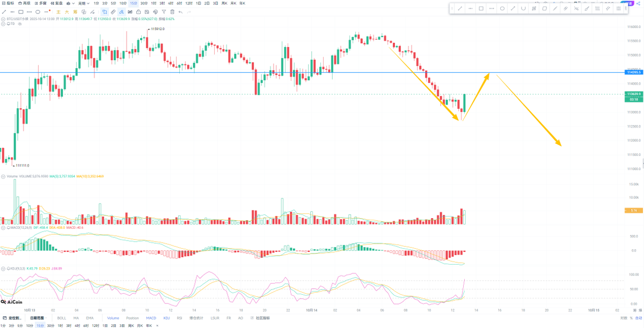Toggle the highlighted cursor select mode icon
The image size is (644, 328).
[x=105, y=12]
